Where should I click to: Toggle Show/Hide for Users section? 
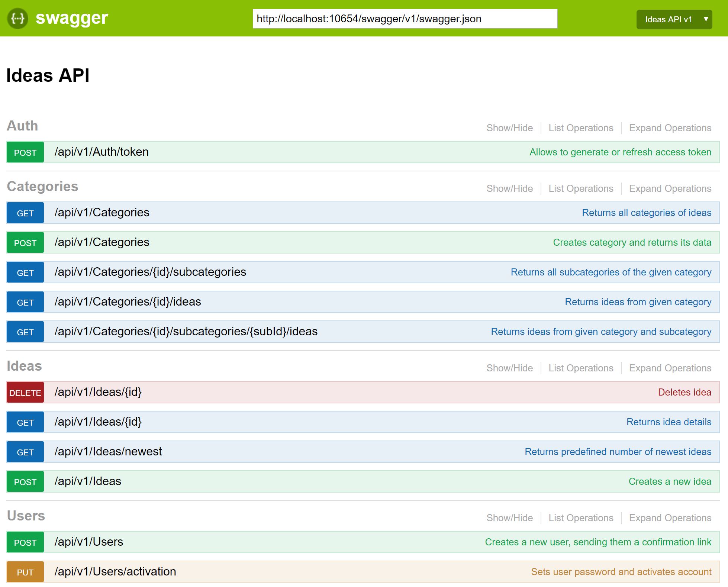[509, 518]
